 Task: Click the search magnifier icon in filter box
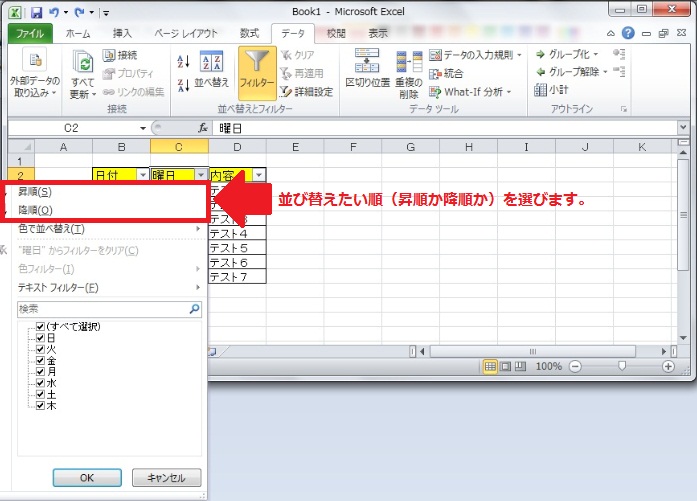pyautogui.click(x=195, y=309)
